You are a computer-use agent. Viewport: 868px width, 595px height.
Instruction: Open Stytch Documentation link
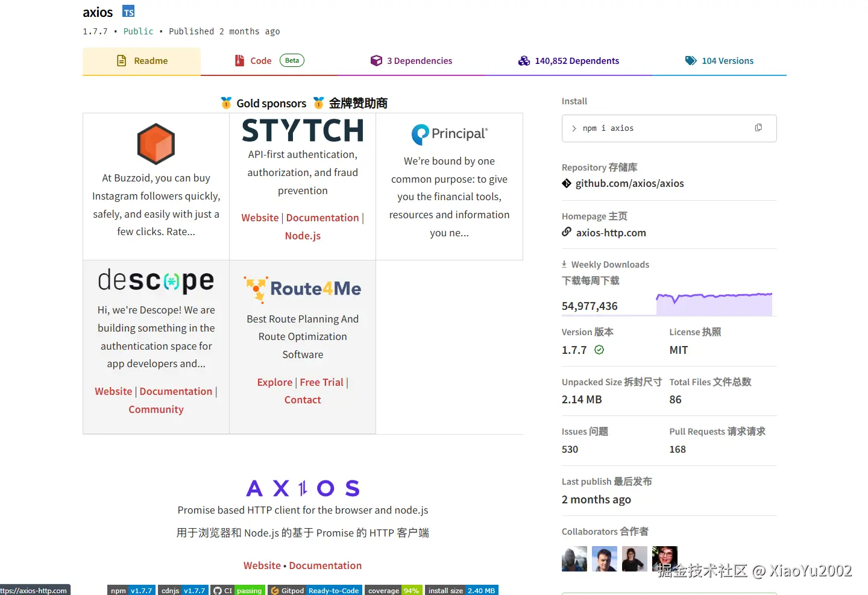[322, 218]
